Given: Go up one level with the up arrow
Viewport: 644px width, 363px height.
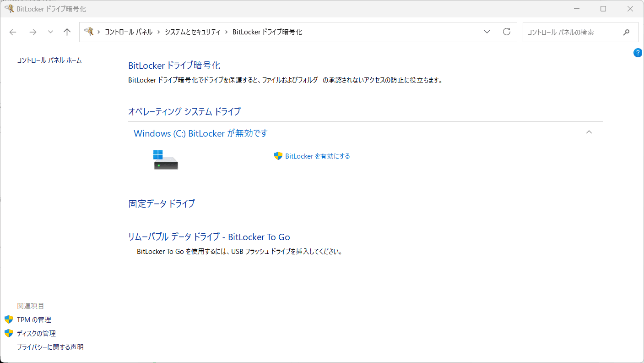Looking at the screenshot, I should pos(67,32).
